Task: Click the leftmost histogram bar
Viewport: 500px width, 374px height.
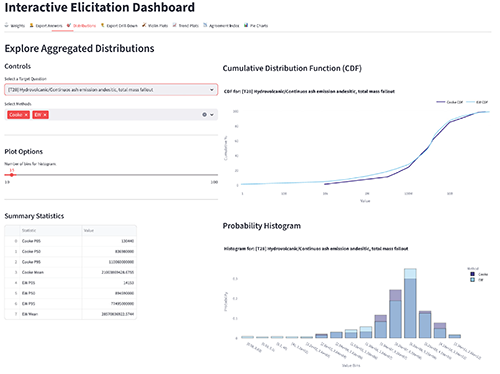Action: pyautogui.click(x=247, y=337)
